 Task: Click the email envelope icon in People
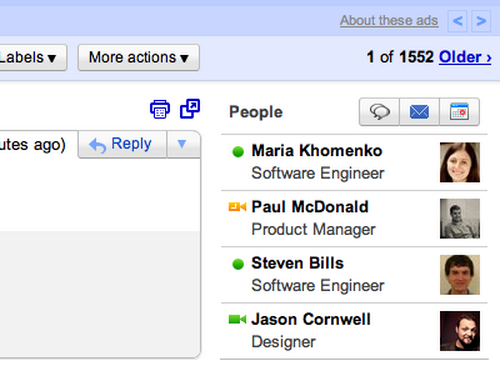click(x=419, y=112)
